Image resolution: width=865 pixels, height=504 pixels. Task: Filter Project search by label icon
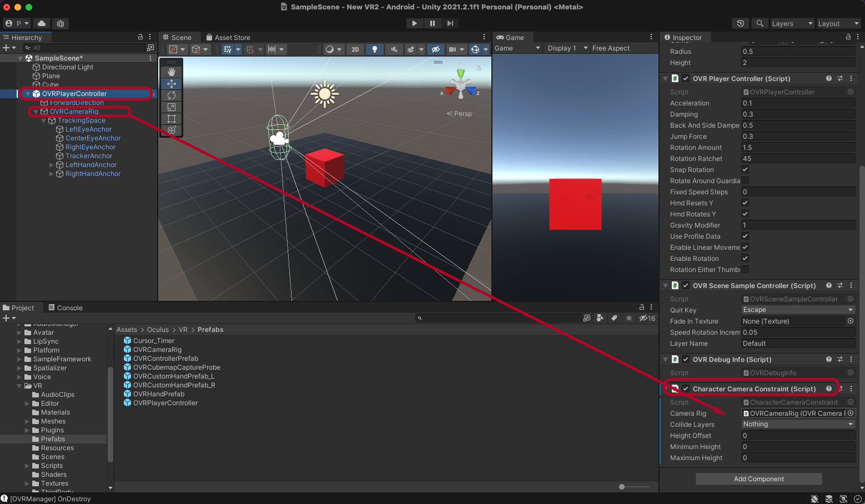[614, 318]
